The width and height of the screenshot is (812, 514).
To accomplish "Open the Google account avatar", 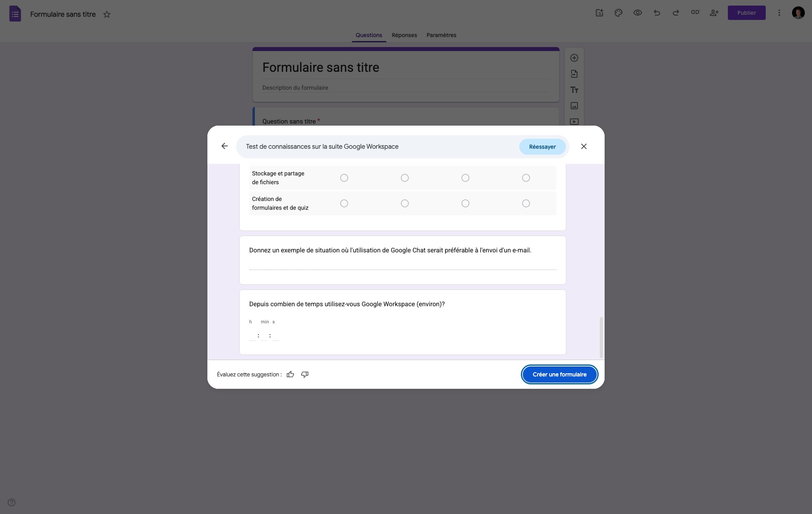I will tap(798, 13).
